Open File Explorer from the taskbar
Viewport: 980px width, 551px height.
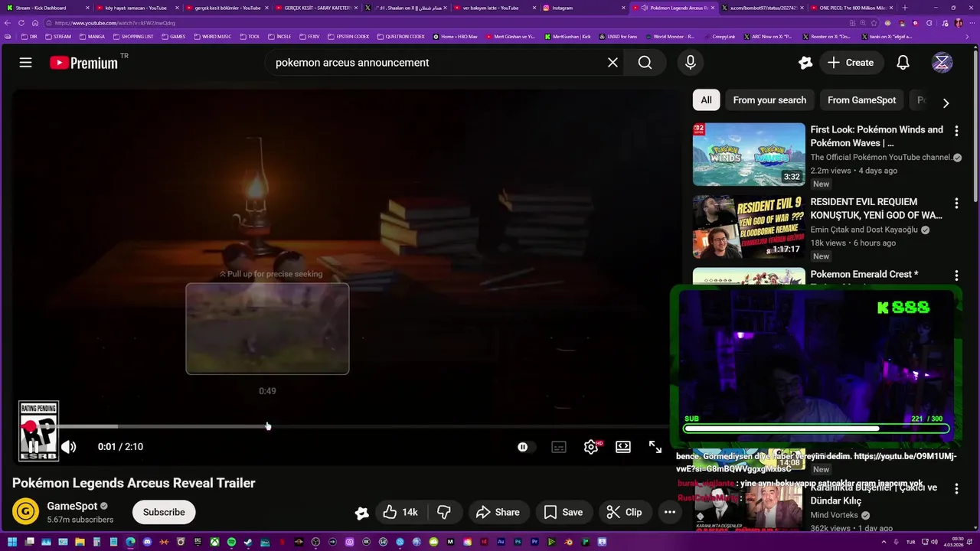(80, 542)
